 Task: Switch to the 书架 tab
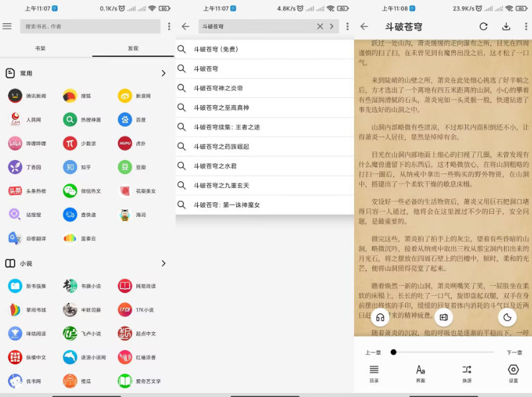click(41, 48)
